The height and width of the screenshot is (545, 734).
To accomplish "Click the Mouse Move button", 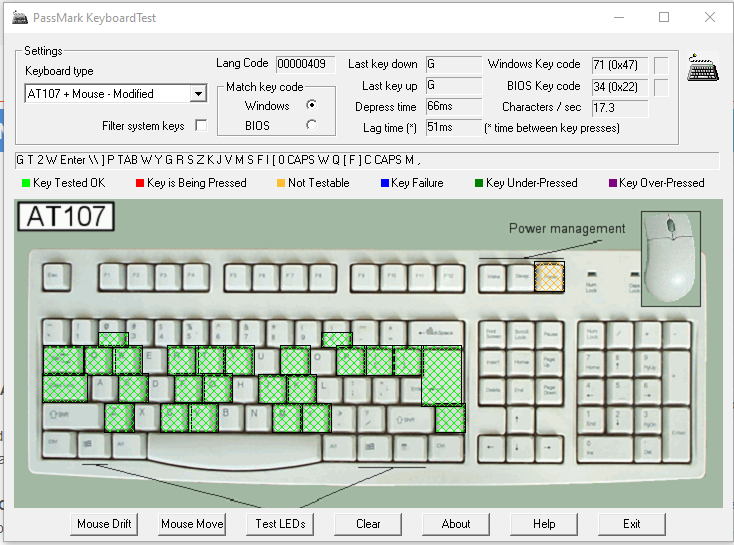I will pyautogui.click(x=192, y=524).
